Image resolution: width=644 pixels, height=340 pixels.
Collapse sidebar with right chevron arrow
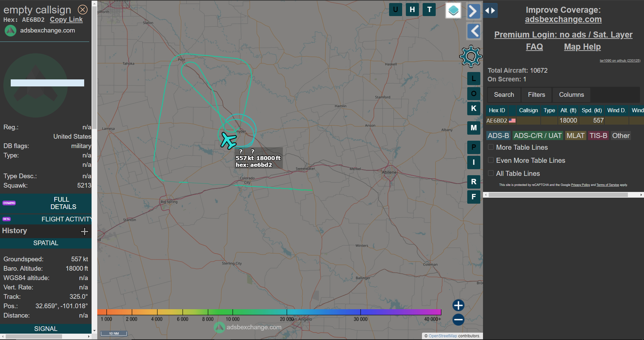(473, 11)
